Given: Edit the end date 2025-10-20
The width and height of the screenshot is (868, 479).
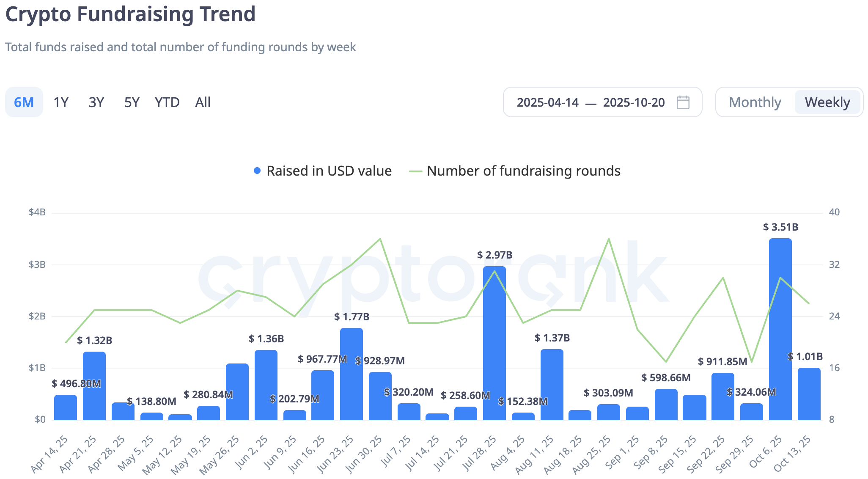Looking at the screenshot, I should point(634,102).
